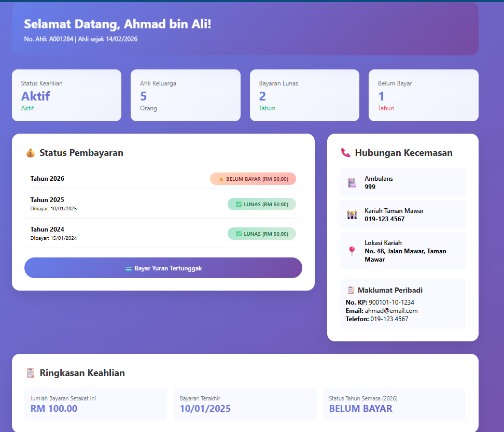
Task: Open the Belum Bayar card
Action: (x=423, y=95)
